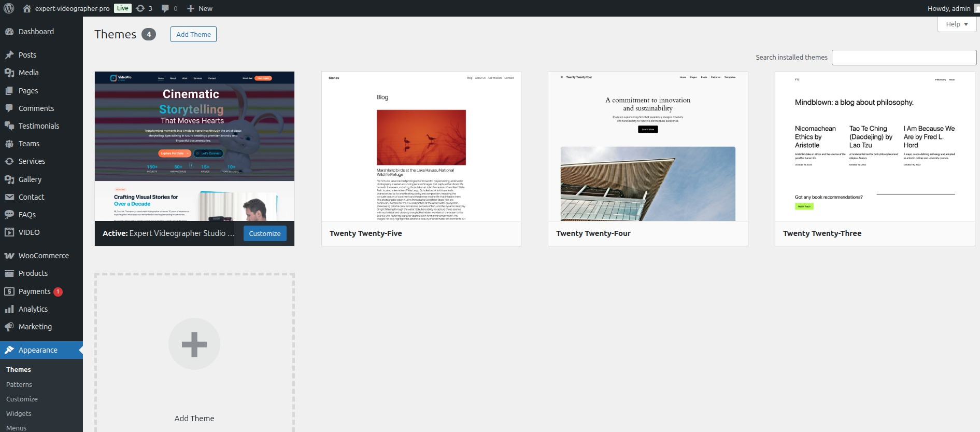Click the Search installed themes field
This screenshot has width=980, height=432.
click(x=904, y=58)
